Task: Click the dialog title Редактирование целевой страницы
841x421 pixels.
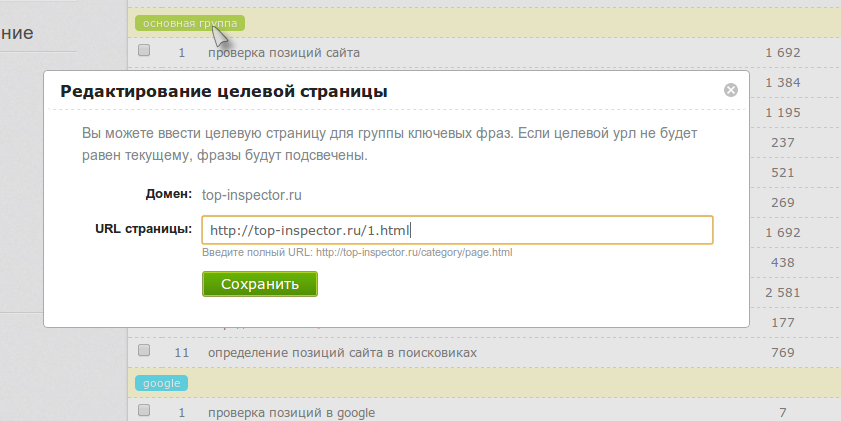Action: coord(224,91)
